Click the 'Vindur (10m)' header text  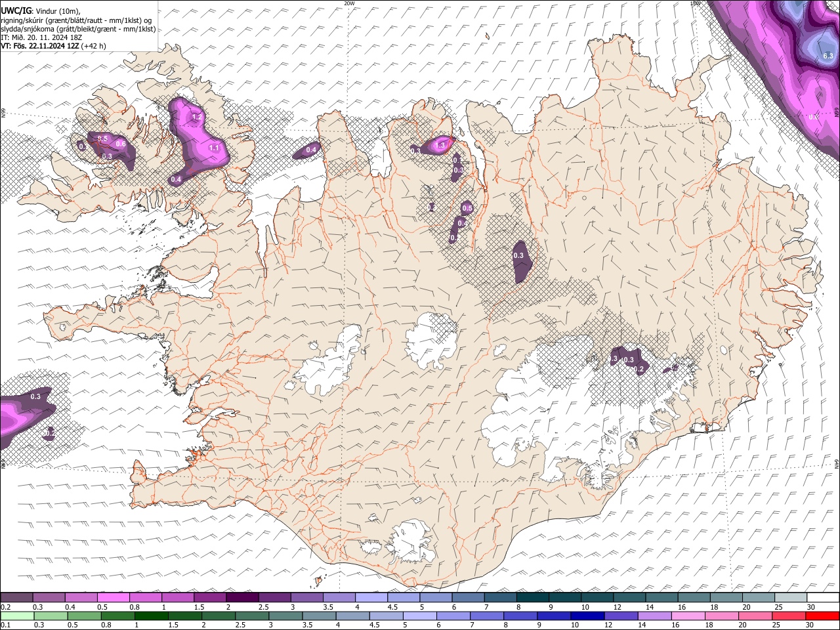click(x=56, y=11)
